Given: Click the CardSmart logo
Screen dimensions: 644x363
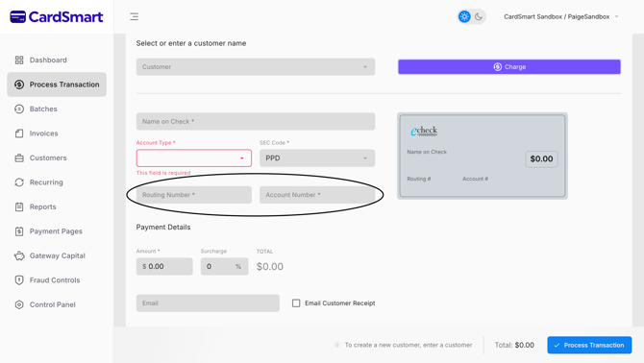Looking at the screenshot, I should (57, 17).
